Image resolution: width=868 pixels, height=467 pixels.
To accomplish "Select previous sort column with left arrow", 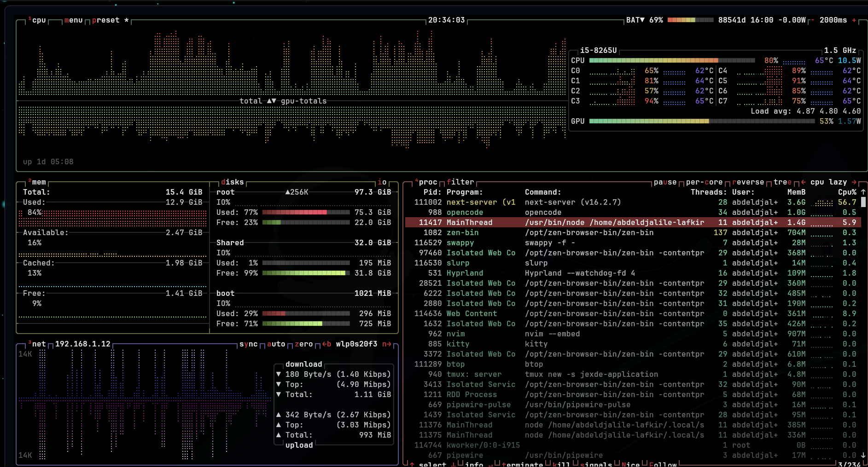I will click(804, 182).
